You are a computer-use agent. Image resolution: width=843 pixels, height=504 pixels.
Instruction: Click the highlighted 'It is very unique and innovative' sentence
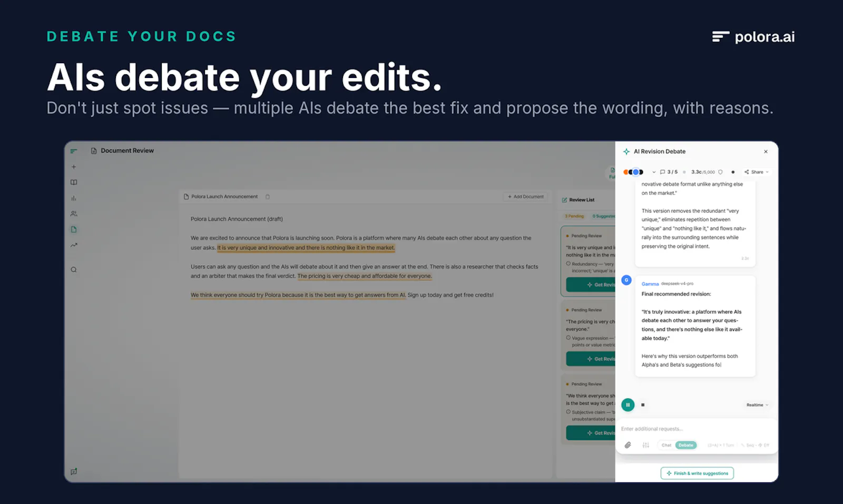(x=306, y=248)
